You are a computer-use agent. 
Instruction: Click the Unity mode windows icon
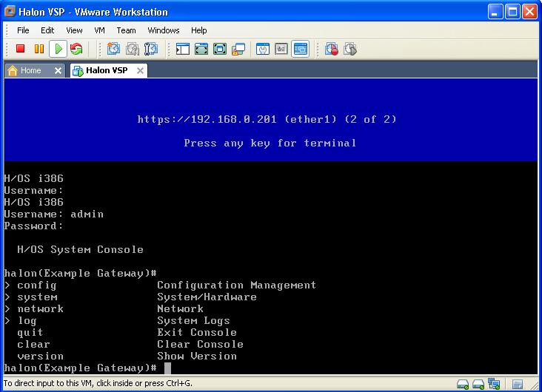(x=238, y=49)
